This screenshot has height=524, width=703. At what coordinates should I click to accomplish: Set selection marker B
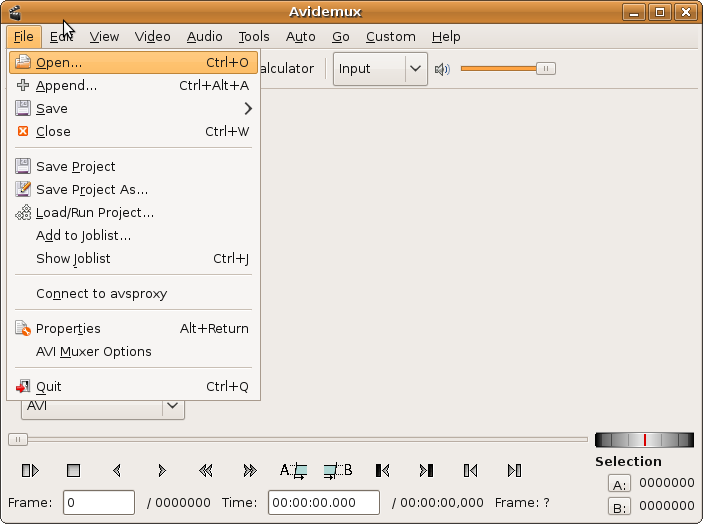click(338, 471)
